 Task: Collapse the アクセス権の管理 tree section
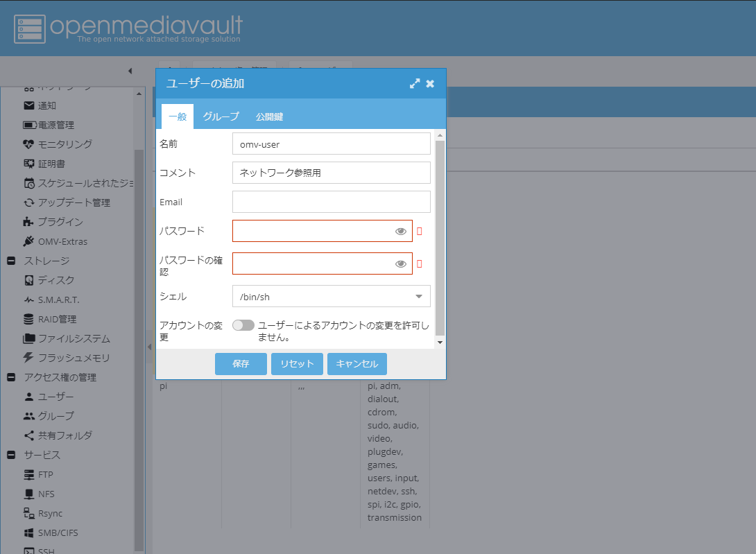click(11, 377)
